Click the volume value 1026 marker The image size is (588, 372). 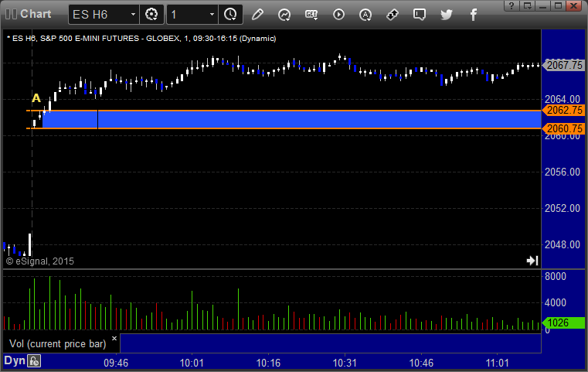563,323
